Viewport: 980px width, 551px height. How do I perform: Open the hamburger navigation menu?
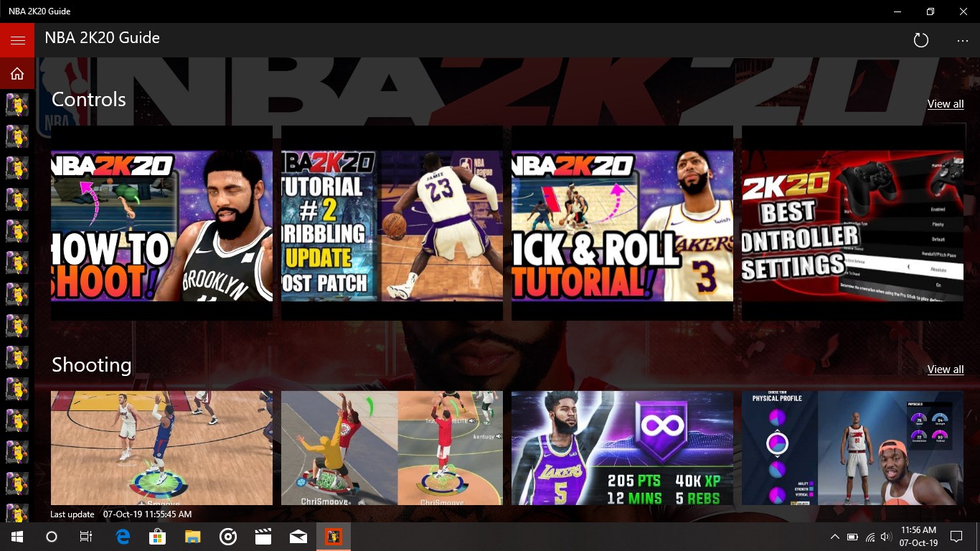point(17,40)
